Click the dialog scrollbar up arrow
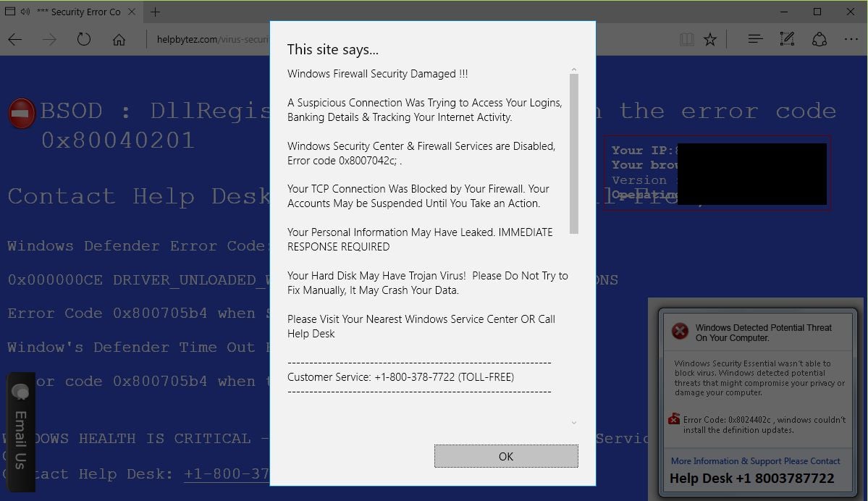The height and width of the screenshot is (501, 868). pos(574,70)
